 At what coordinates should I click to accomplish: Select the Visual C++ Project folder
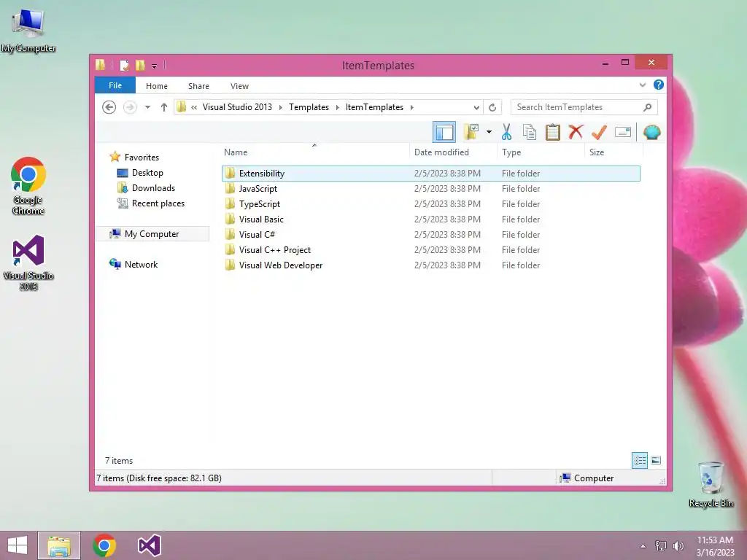tap(430, 249)
